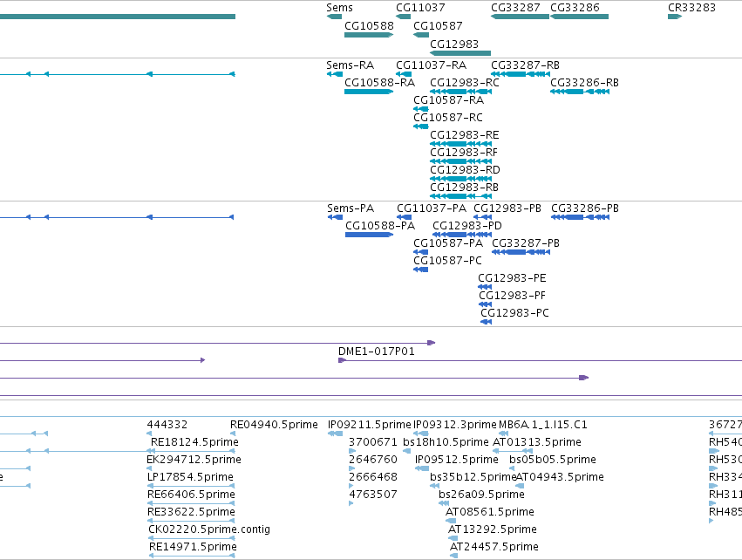Viewport: 742px width, 560px height.
Task: Select the CG12983-RB transcript label
Action: [464, 188]
